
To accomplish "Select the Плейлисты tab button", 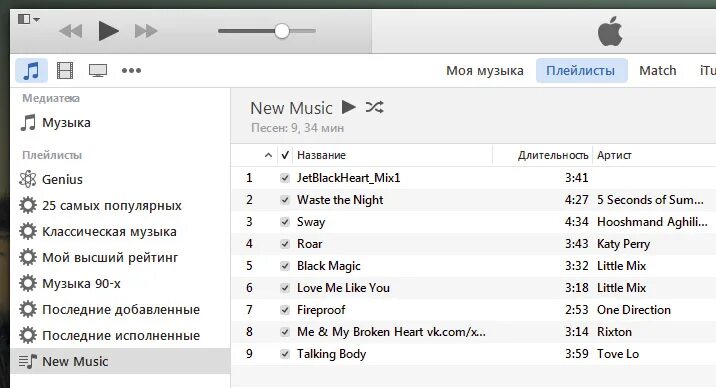I will pyautogui.click(x=581, y=71).
